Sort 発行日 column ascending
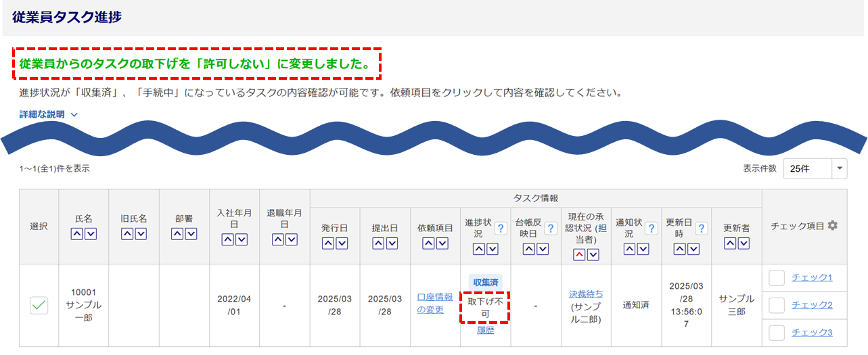This screenshot has width=868, height=355. [328, 243]
